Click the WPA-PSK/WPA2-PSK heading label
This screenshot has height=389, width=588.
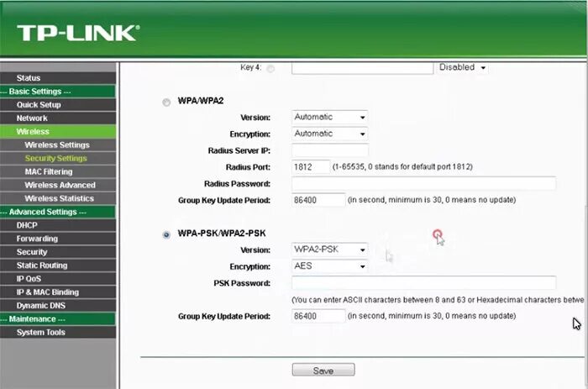tap(222, 234)
